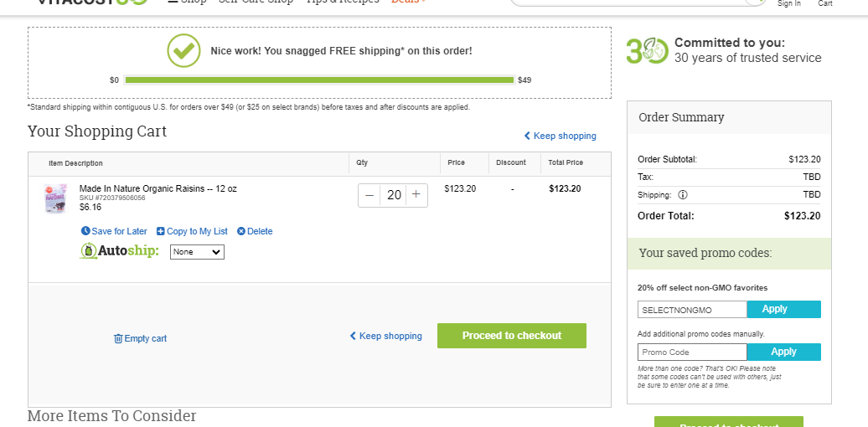The width and height of the screenshot is (868, 427).
Task: Click the Shipping info icon in Order Summary
Action: tap(683, 195)
